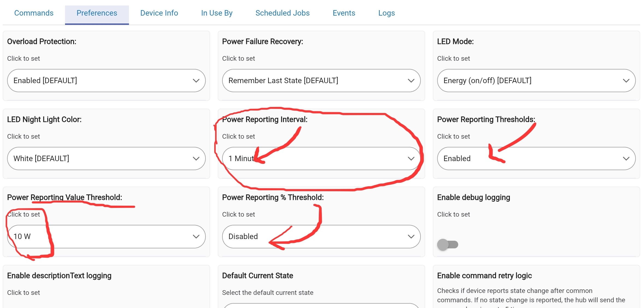Switch to the Device Info tab
The height and width of the screenshot is (308, 644).
point(159,13)
